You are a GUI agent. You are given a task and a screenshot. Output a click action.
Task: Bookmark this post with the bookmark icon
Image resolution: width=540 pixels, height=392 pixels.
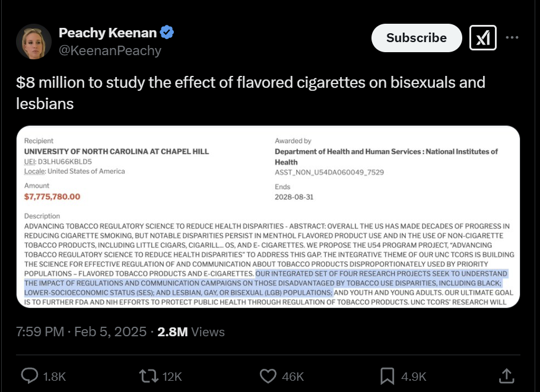387,376
